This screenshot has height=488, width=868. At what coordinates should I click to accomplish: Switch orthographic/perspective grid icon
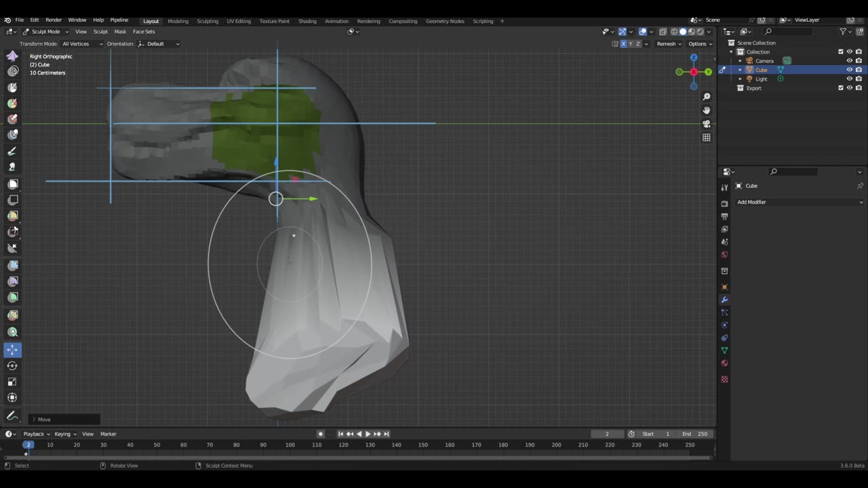click(x=706, y=138)
